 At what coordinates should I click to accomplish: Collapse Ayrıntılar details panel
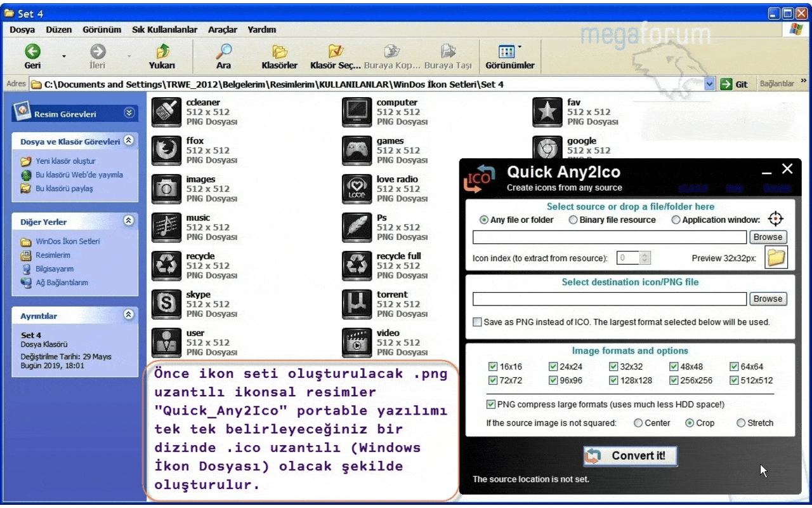click(129, 314)
